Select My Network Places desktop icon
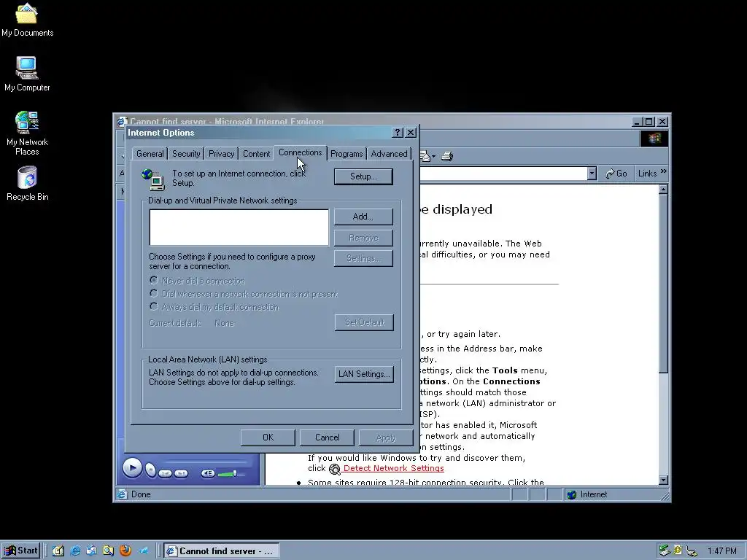 click(27, 133)
